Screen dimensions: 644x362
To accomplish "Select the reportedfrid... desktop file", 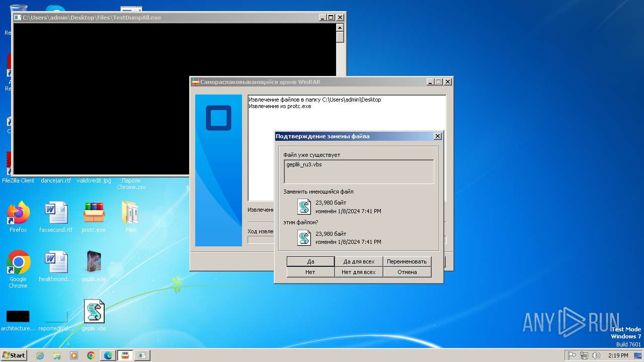I will 56,320.
